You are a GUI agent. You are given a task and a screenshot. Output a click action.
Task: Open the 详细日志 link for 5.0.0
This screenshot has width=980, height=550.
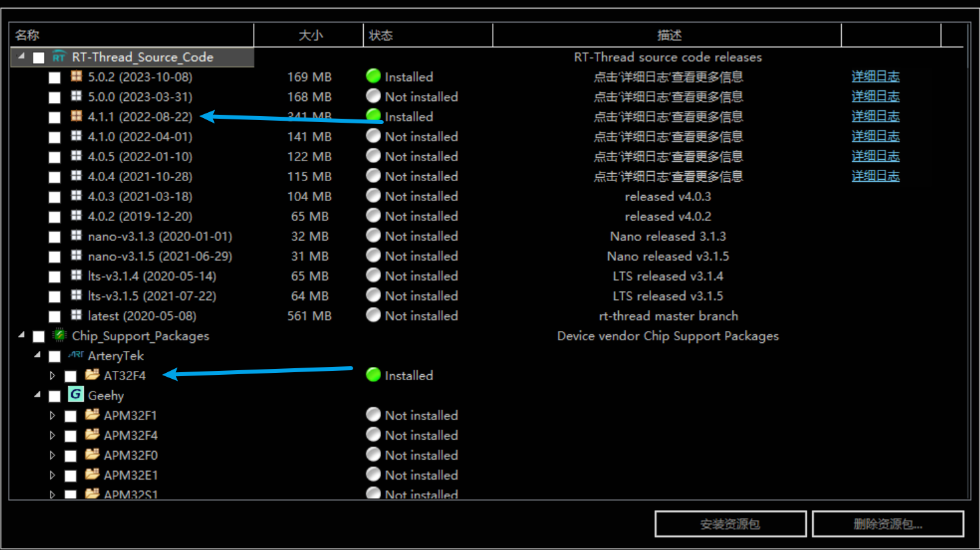pyautogui.click(x=875, y=97)
